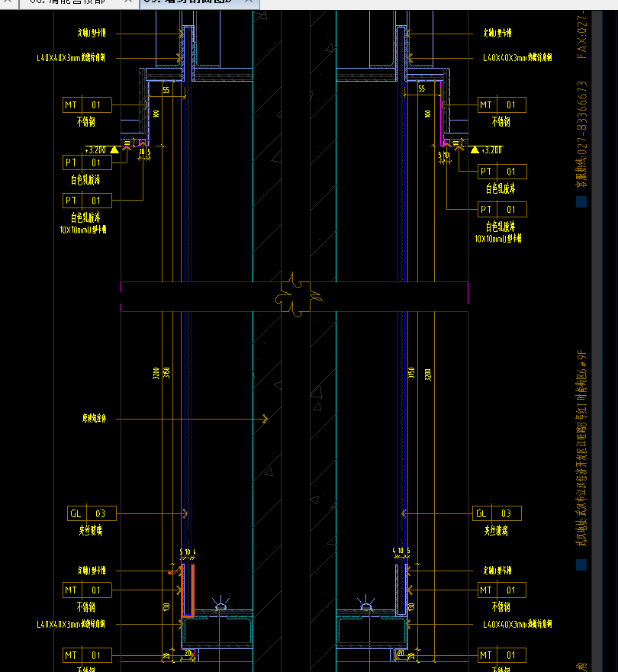Image resolution: width=618 pixels, height=672 pixels.
Task: Select the break-line symbol at drawing center
Action: [298, 294]
